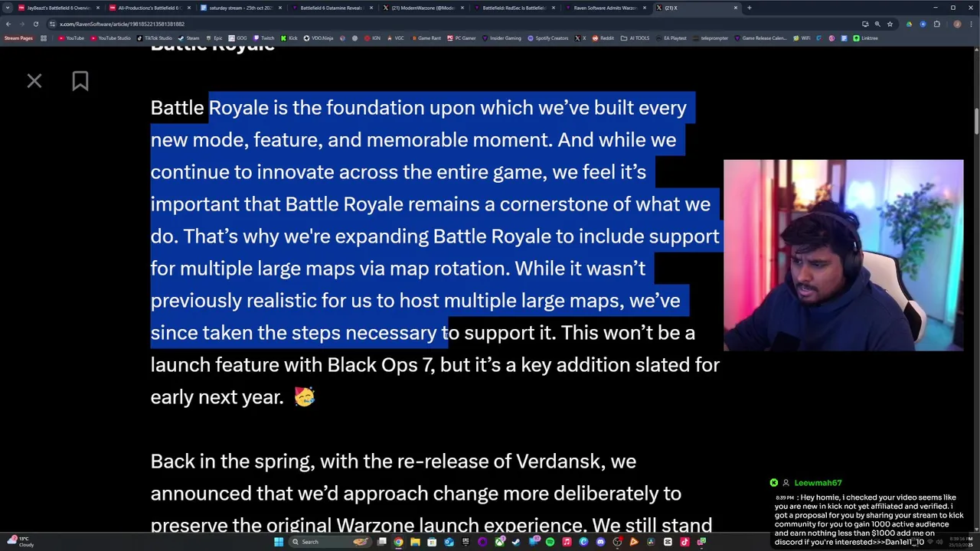Reload the page with the refresh icon
Screen dimensions: 980x551
click(35, 24)
